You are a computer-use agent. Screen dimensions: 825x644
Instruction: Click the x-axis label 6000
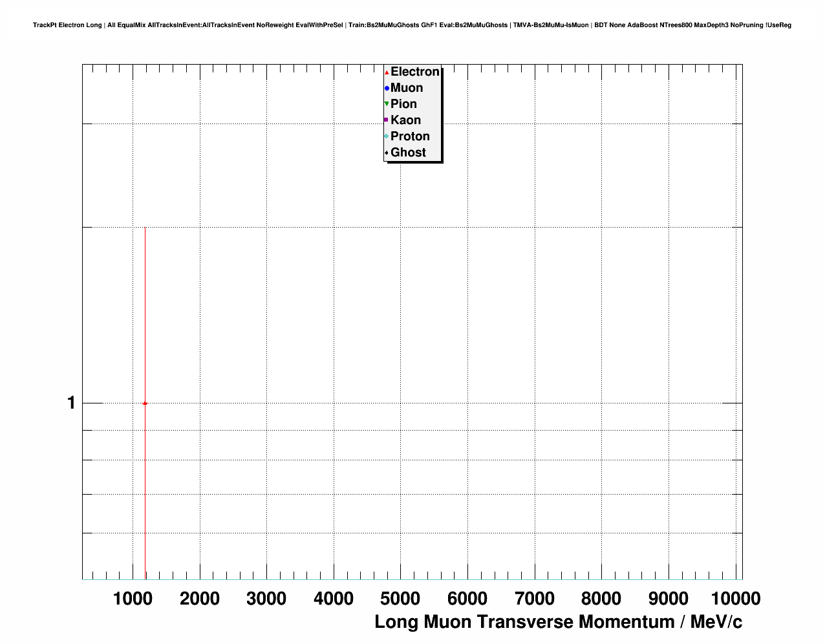(467, 599)
